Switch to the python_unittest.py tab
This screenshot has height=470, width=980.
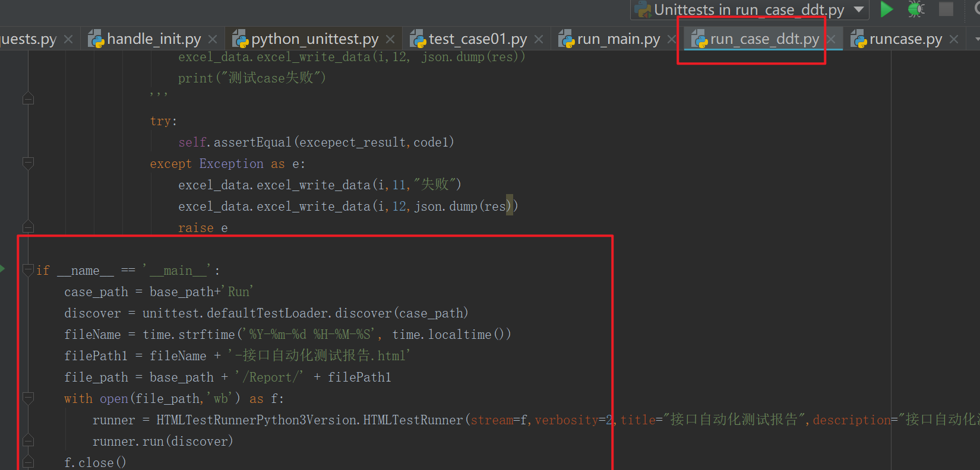[314, 39]
